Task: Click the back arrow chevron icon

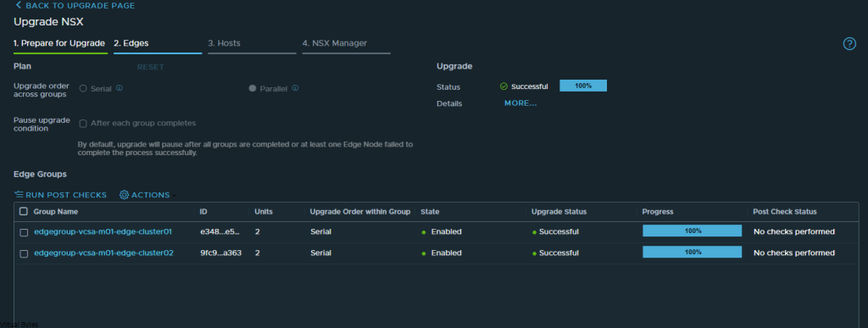Action: 19,6
